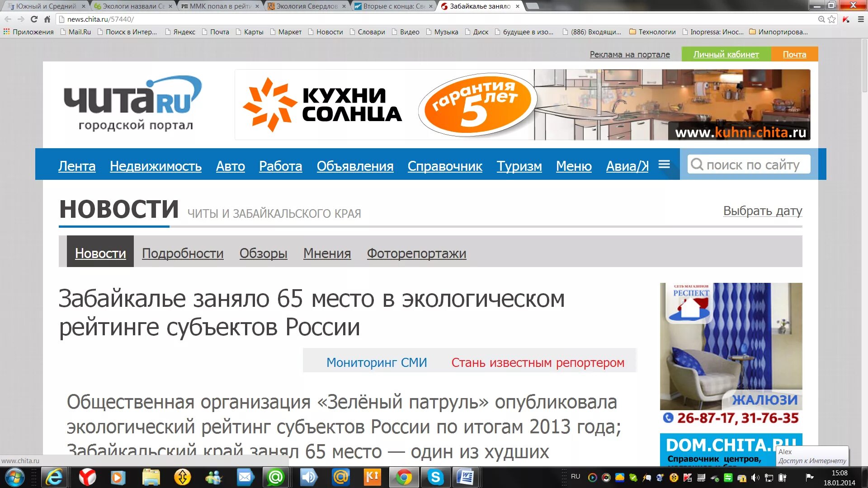Open the Выбрать дату date picker
The width and height of the screenshot is (868, 488).
762,211
